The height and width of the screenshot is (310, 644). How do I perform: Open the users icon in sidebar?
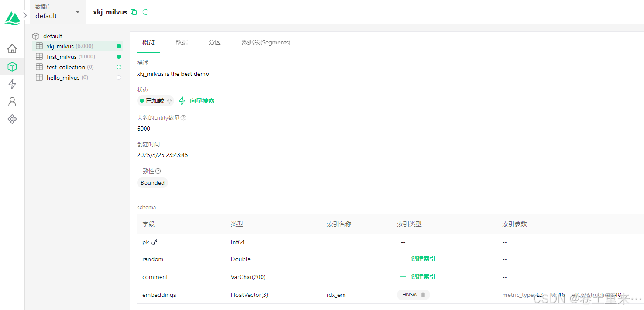(12, 102)
